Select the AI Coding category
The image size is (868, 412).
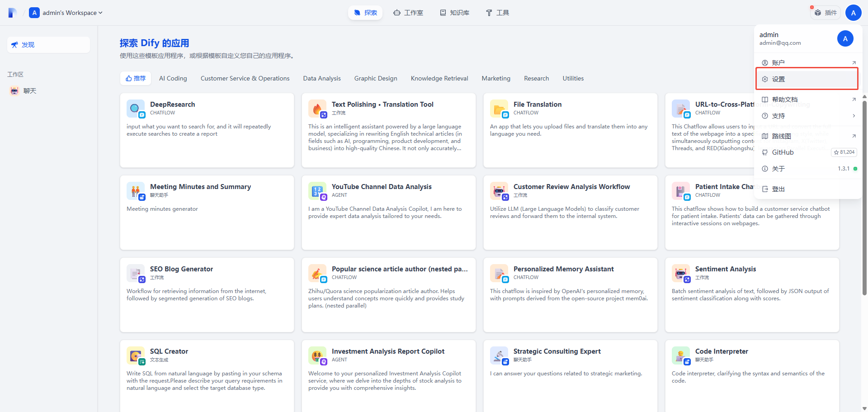coord(173,78)
